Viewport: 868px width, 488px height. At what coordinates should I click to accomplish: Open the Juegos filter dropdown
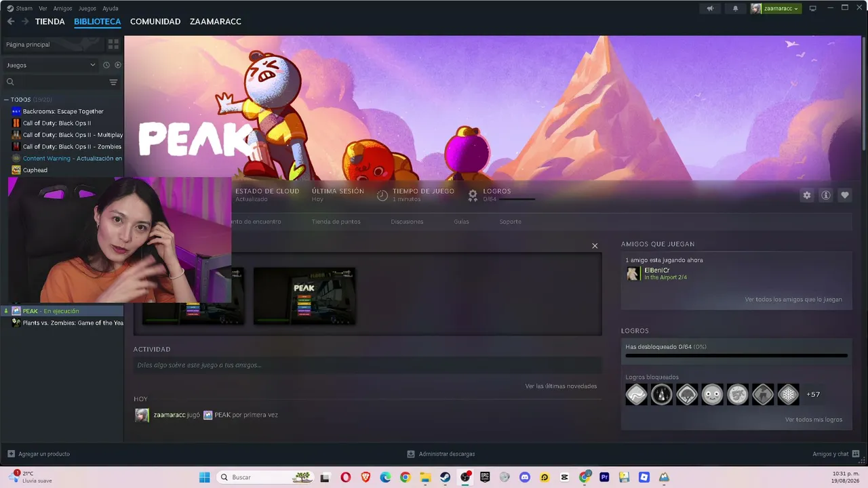[51, 65]
